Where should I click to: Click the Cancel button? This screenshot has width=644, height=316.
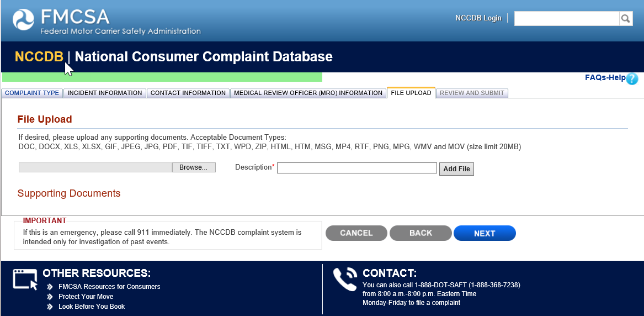point(356,233)
